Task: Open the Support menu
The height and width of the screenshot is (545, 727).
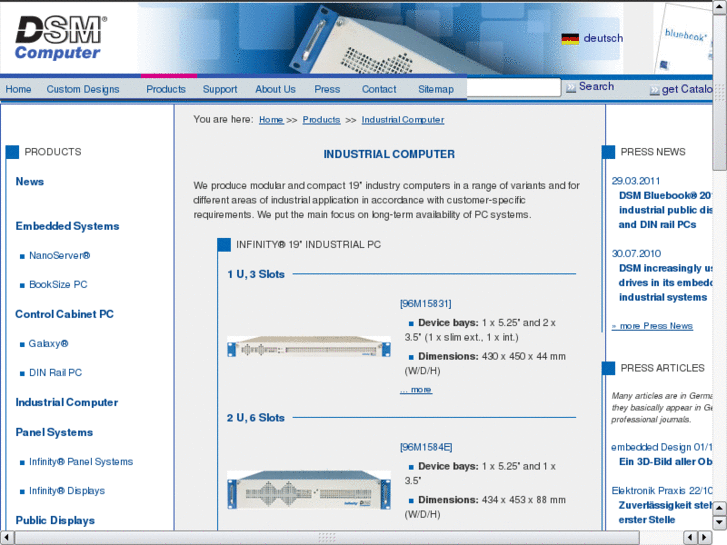Action: (x=220, y=89)
